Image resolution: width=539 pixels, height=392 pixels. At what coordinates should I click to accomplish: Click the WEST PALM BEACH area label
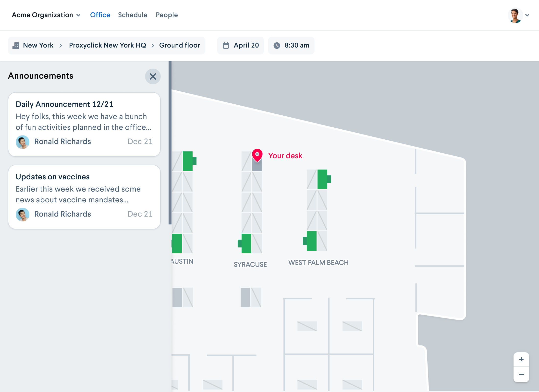[318, 263]
